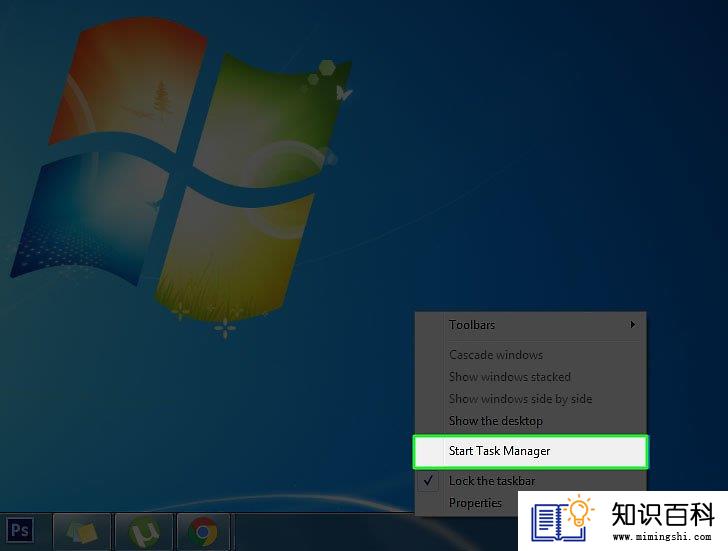Click Start Task Manager

530,451
